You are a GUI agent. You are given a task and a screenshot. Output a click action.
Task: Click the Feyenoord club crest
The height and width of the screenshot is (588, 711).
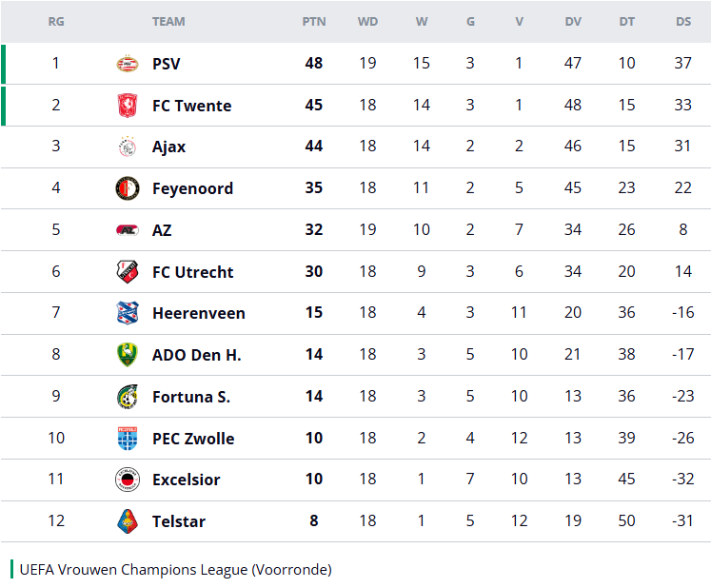pos(127,188)
